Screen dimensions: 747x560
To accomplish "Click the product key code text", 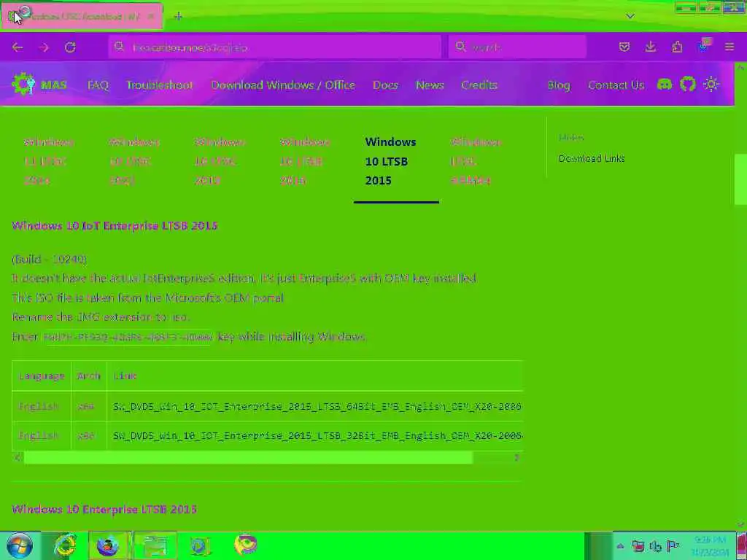I will click(128, 337).
